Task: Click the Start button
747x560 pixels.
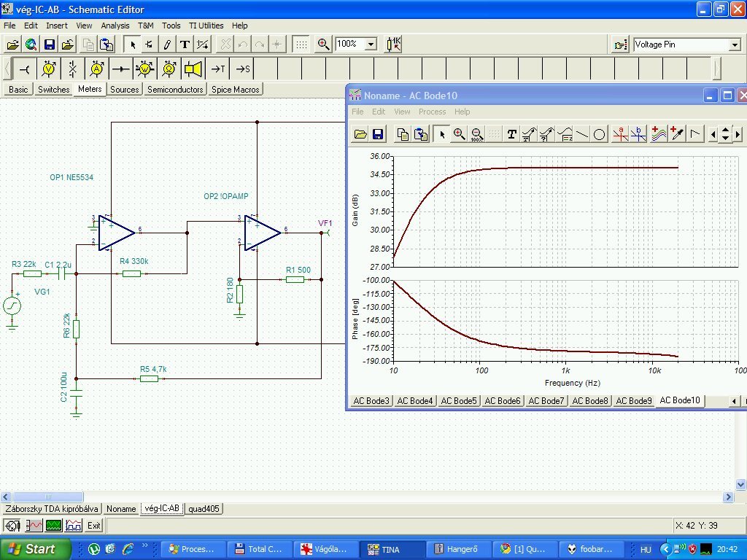Action: click(x=34, y=549)
